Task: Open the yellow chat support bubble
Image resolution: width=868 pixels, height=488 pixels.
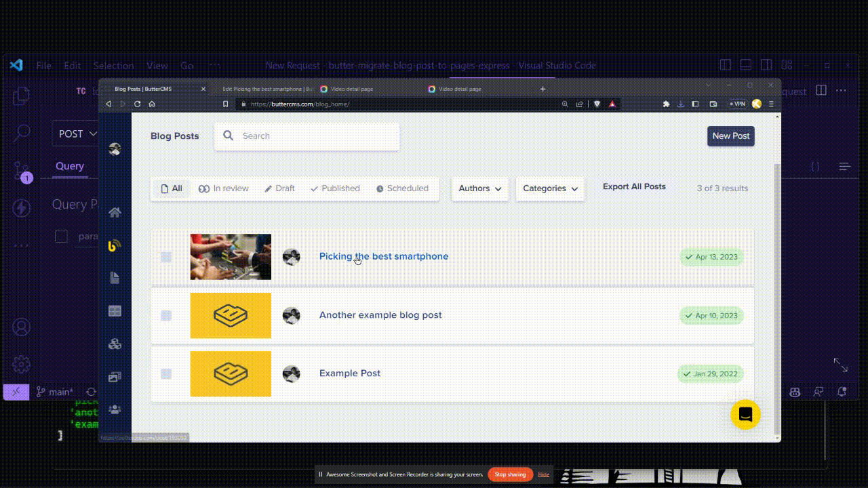Action: 745,415
